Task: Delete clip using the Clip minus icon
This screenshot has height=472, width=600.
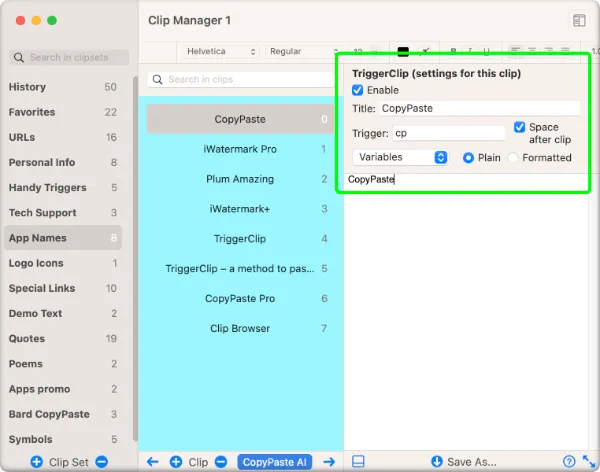Action: [221, 462]
